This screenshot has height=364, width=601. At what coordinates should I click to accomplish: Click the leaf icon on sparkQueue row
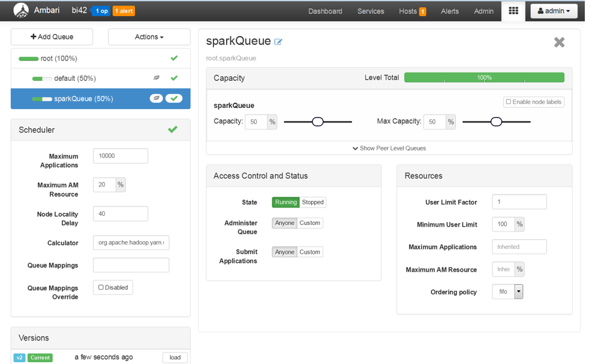pos(157,98)
